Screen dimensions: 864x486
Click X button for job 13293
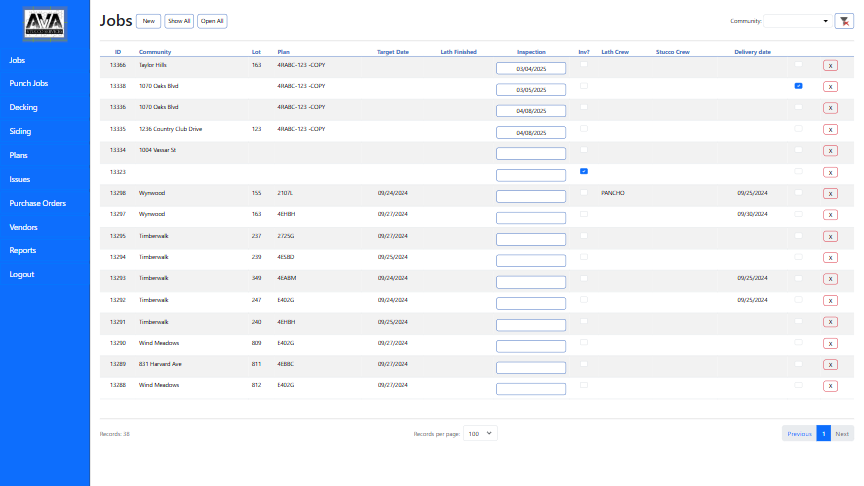(x=830, y=279)
